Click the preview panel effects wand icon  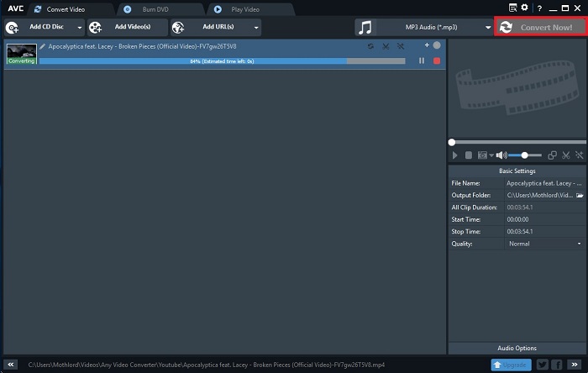(x=580, y=155)
